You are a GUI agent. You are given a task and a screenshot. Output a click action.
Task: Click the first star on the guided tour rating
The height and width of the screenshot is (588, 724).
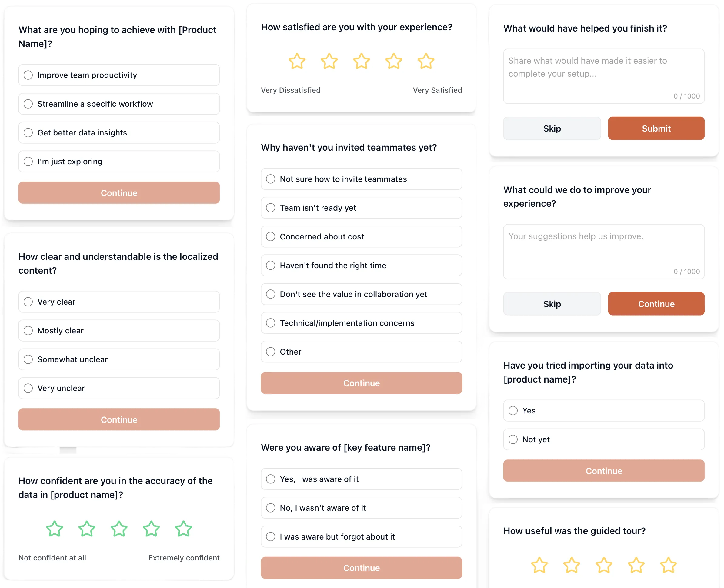[540, 565]
